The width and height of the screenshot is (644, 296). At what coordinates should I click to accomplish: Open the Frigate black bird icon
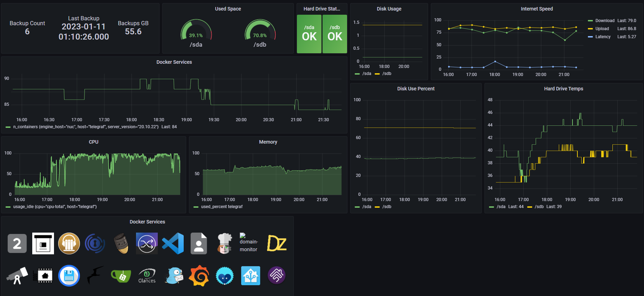[x=95, y=276]
